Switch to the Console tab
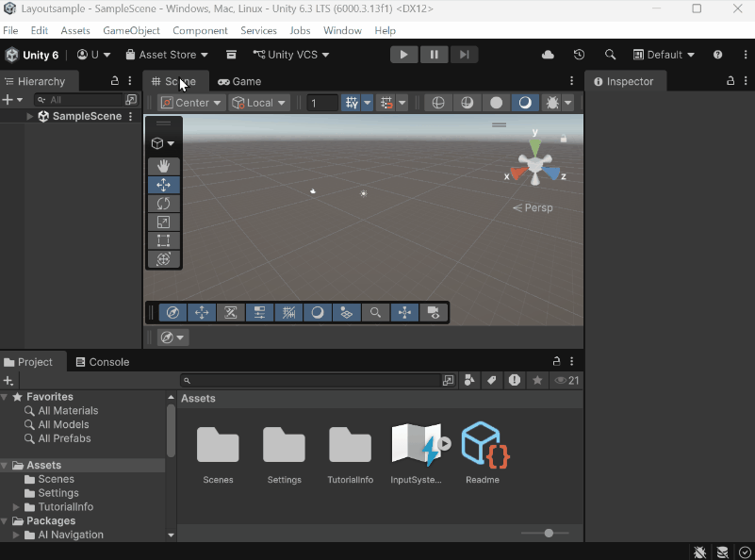The image size is (755, 560). (102, 362)
